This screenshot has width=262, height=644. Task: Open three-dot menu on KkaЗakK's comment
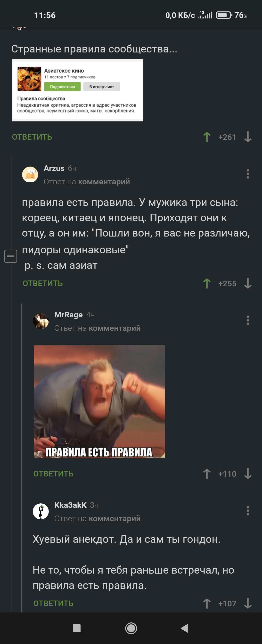[248, 511]
